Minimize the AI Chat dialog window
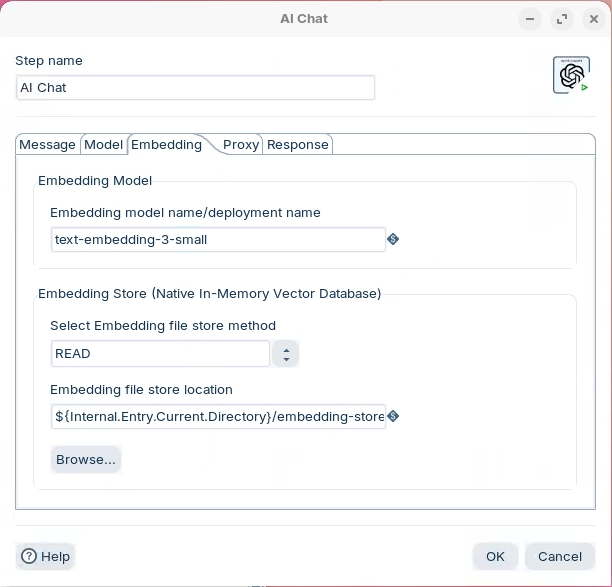Image resolution: width=612 pixels, height=587 pixels. [530, 19]
